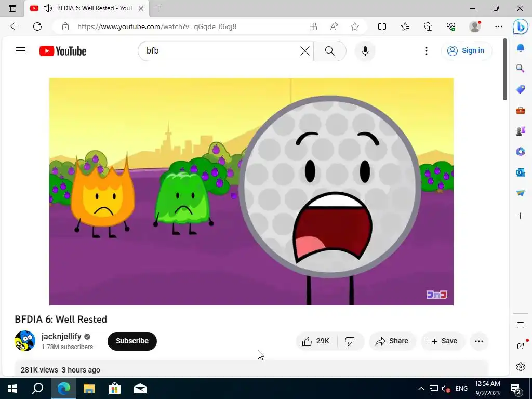
Task: Clear the search box with the X
Action: click(x=304, y=51)
